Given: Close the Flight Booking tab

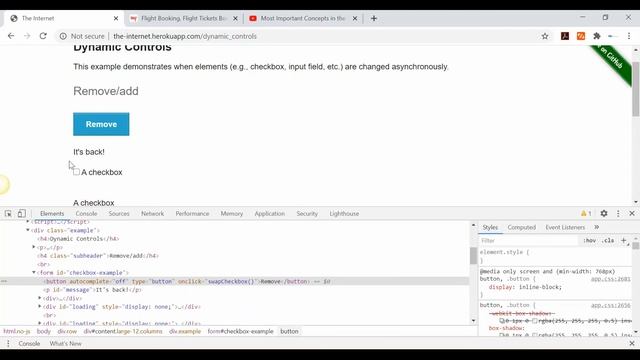Looking at the screenshot, I should [x=235, y=18].
